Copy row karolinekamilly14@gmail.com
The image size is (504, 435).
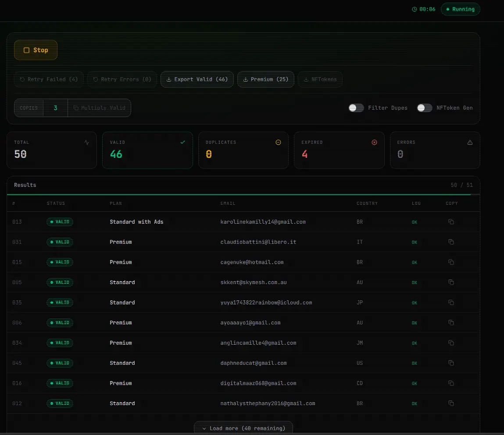pos(451,222)
